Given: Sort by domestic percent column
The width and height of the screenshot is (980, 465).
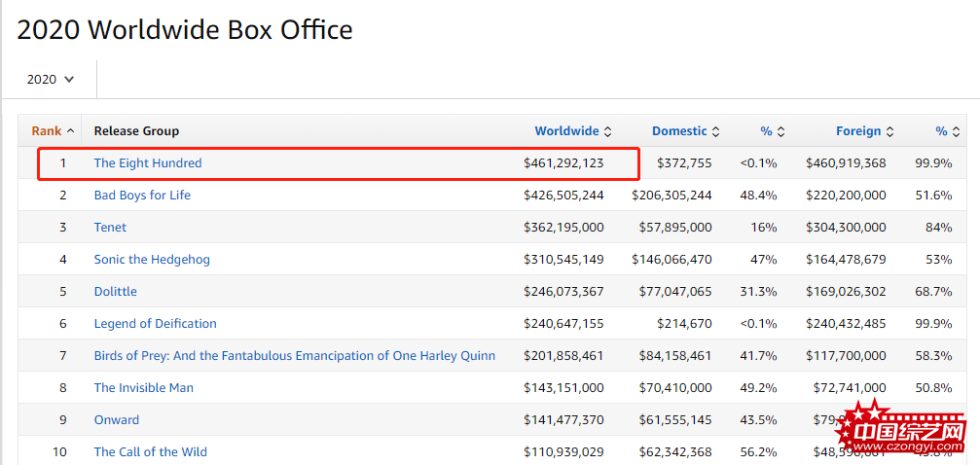Looking at the screenshot, I should tap(773, 131).
